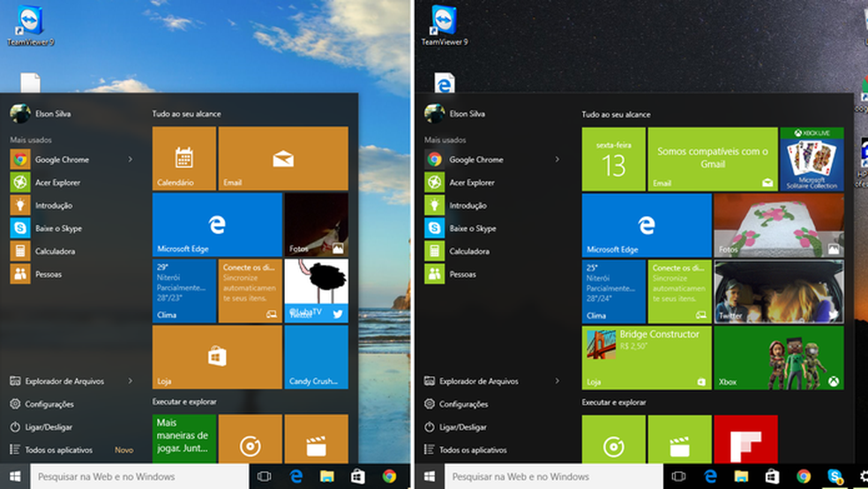The height and width of the screenshot is (489, 868).
Task: Open Mais maneiras de jogar tile
Action: click(x=184, y=439)
